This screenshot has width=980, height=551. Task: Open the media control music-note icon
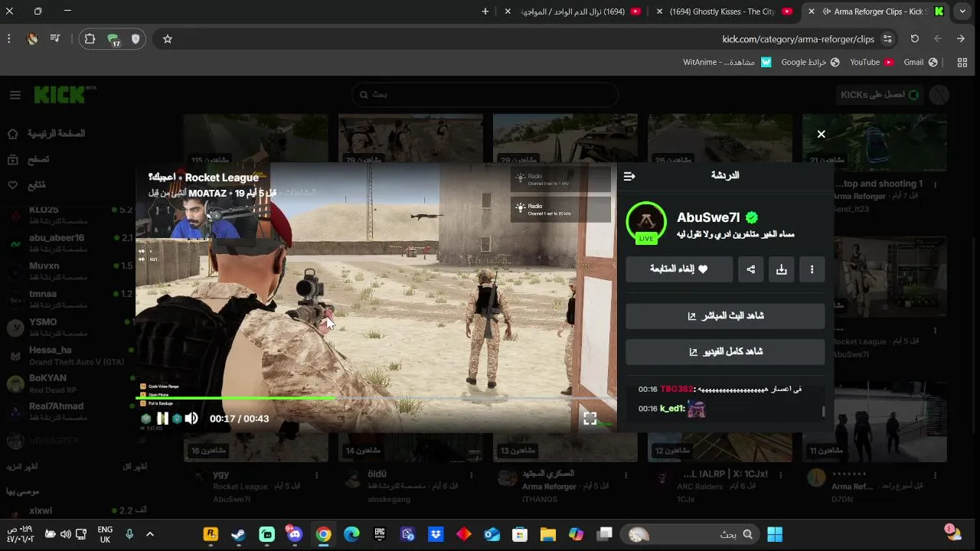click(x=55, y=39)
